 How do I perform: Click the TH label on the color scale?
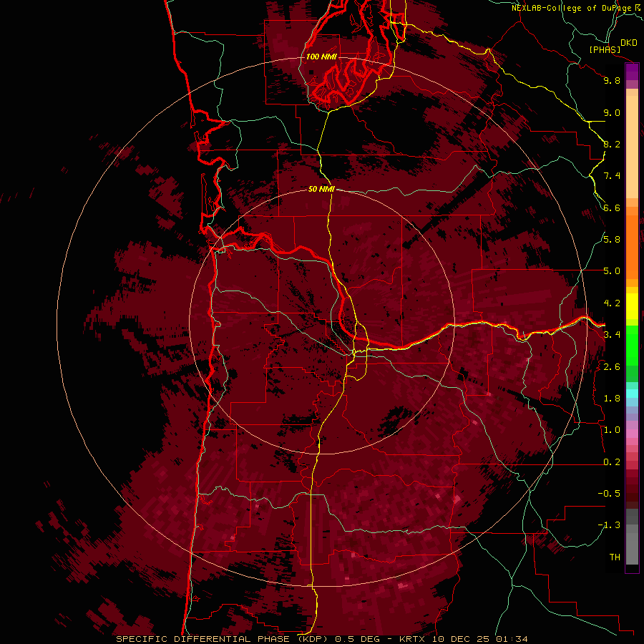[615, 557]
